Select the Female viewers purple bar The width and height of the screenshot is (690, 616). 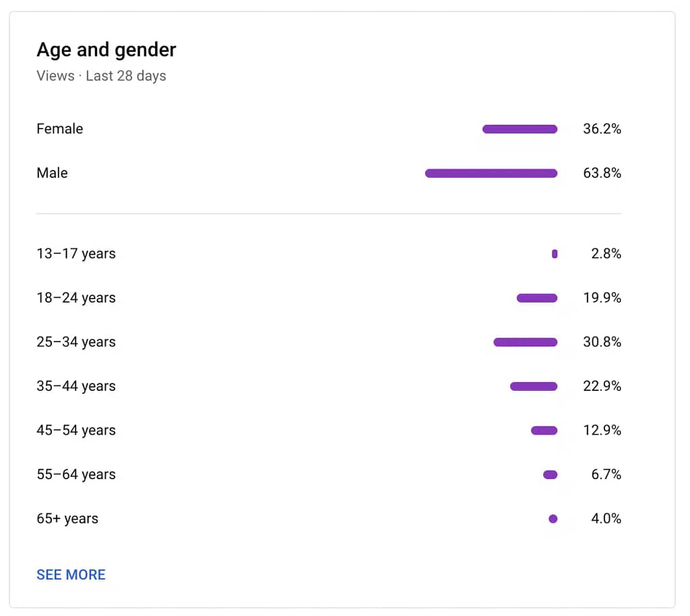pyautogui.click(x=520, y=129)
